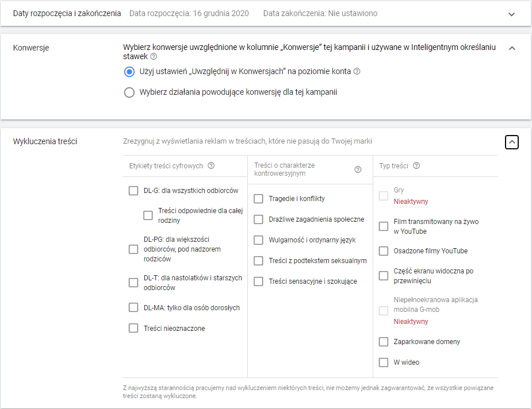Check Wulgarność i ordynarny język

258,240
